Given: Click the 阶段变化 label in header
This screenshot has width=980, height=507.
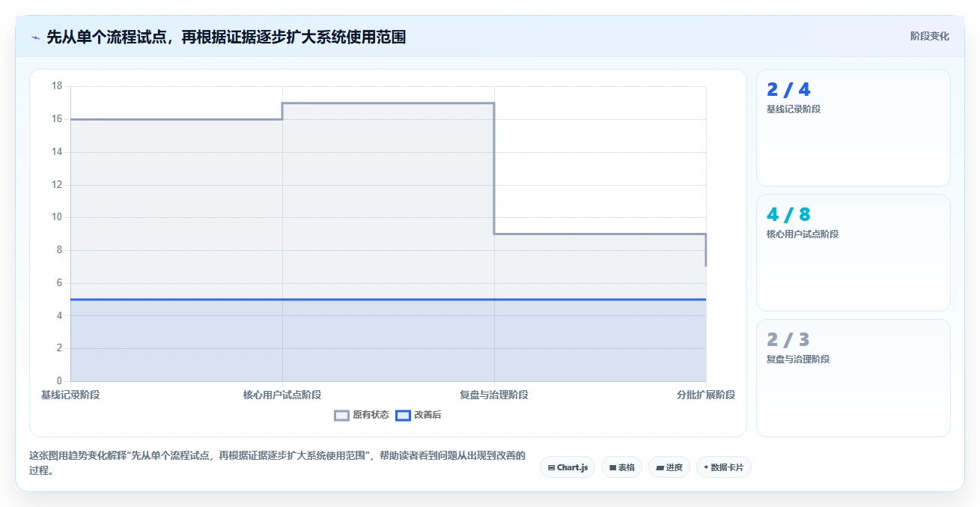Looking at the screenshot, I should (930, 36).
